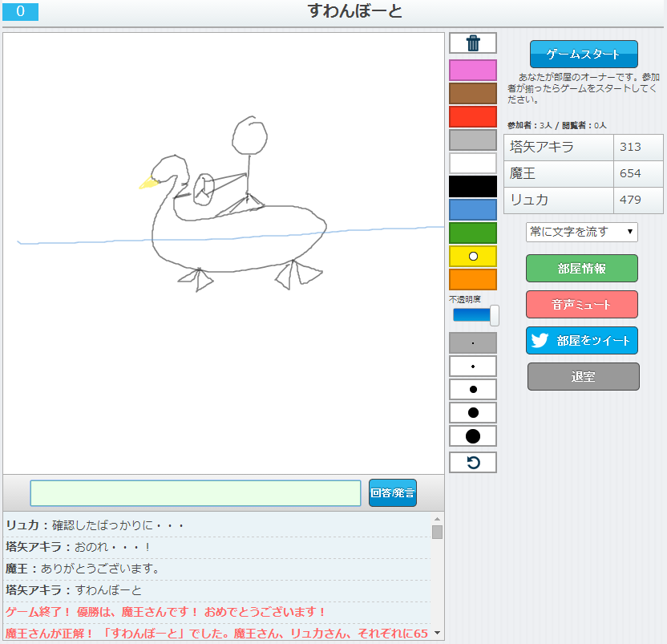This screenshot has height=644, width=667.
Task: Select the gray color swatch
Action: [473, 140]
